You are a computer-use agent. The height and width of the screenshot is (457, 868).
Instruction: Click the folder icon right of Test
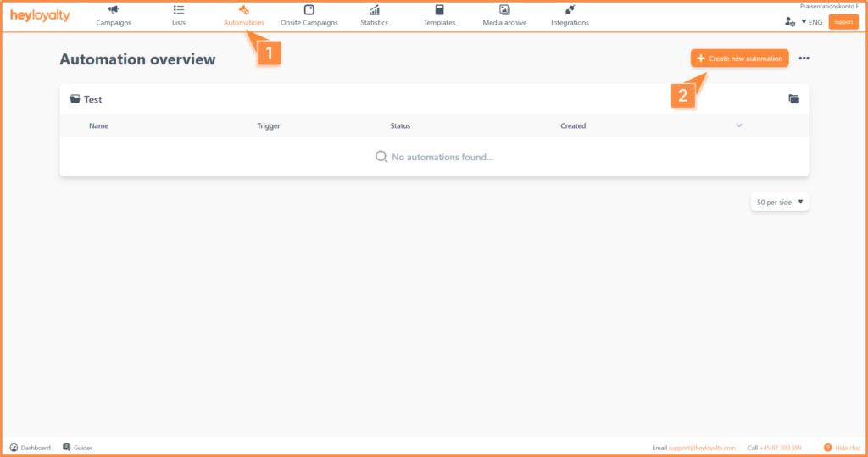click(x=793, y=99)
